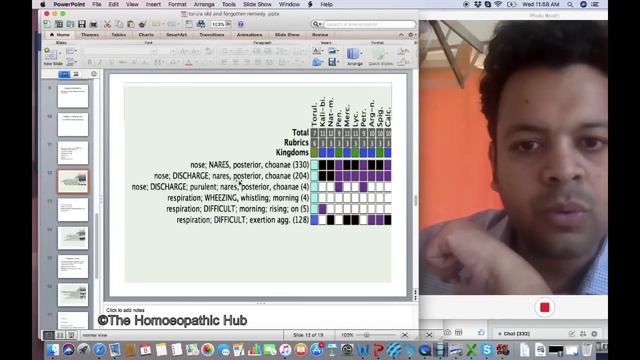Open the Section dropdown in Slides group
640x360 pixels.
pyautogui.click(x=71, y=62)
